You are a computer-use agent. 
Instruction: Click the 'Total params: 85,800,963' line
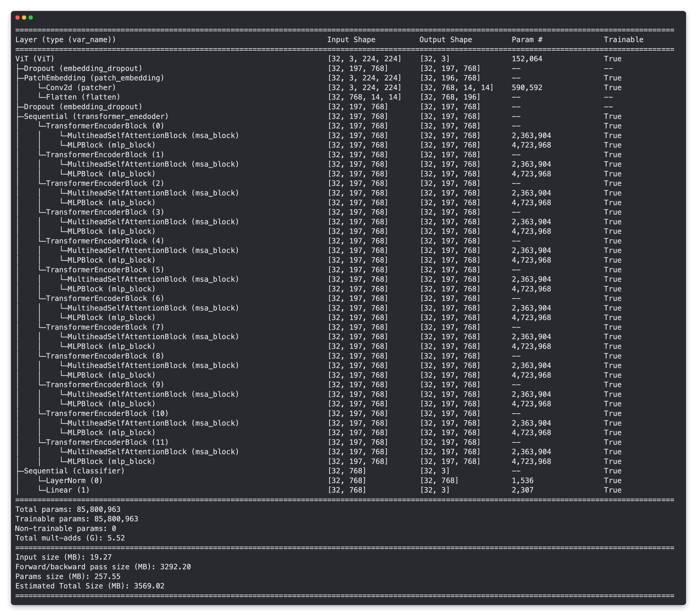pyautogui.click(x=68, y=509)
